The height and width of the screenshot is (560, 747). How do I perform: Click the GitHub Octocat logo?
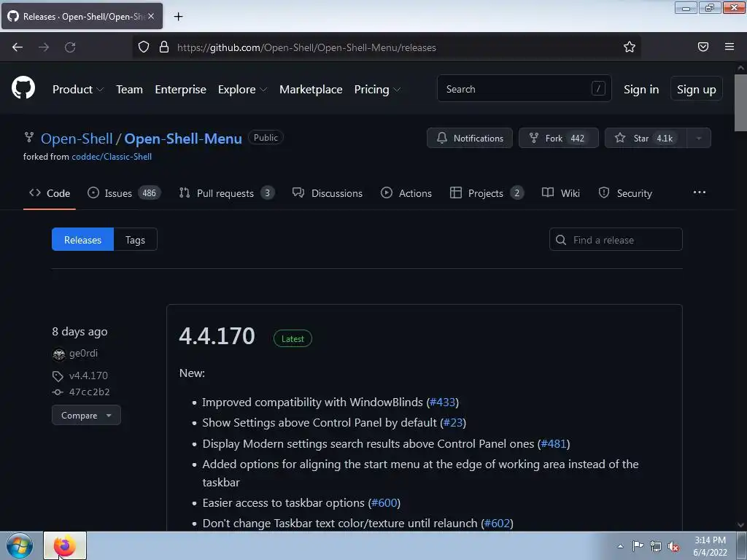point(23,87)
